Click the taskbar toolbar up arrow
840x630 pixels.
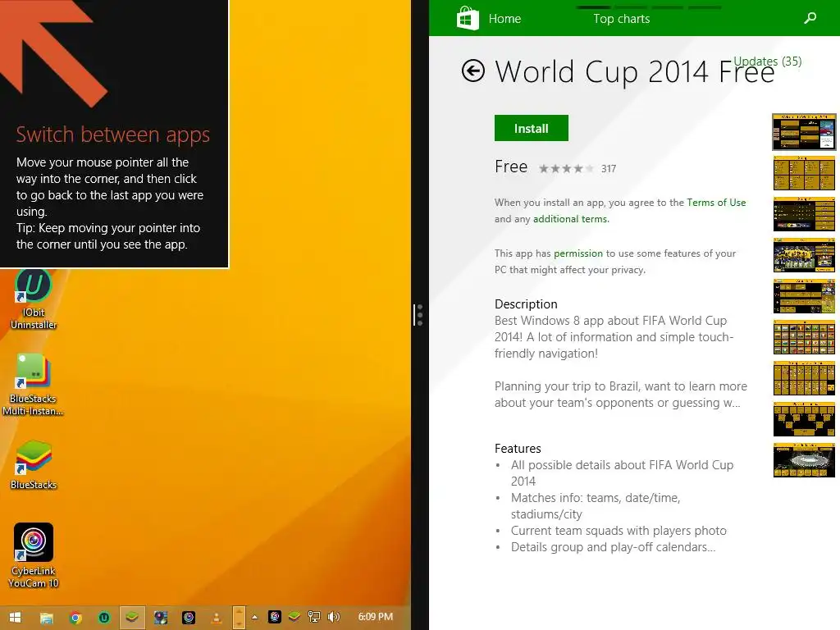click(x=239, y=611)
